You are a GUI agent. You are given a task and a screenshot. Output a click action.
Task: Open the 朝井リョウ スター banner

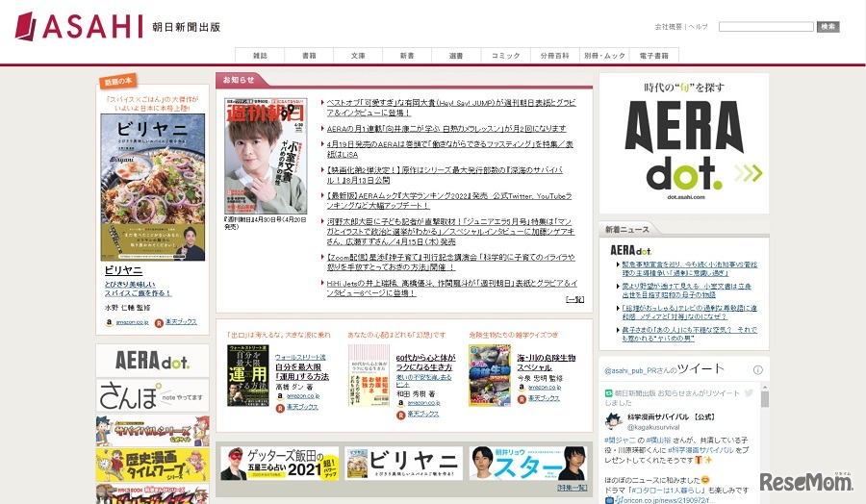pos(528,464)
